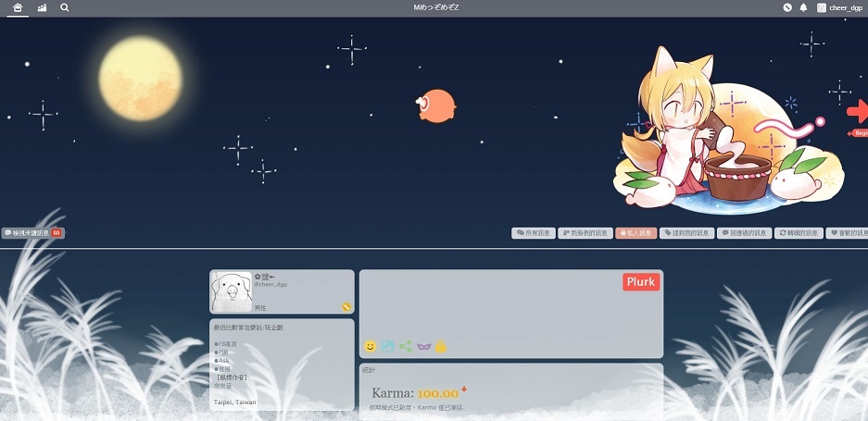Select the 轉噗的訊息 filter tab

pyautogui.click(x=799, y=233)
